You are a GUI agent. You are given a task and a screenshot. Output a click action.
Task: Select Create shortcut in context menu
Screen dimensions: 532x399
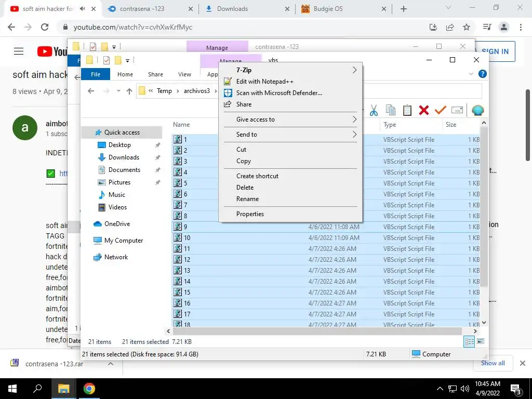click(x=257, y=176)
